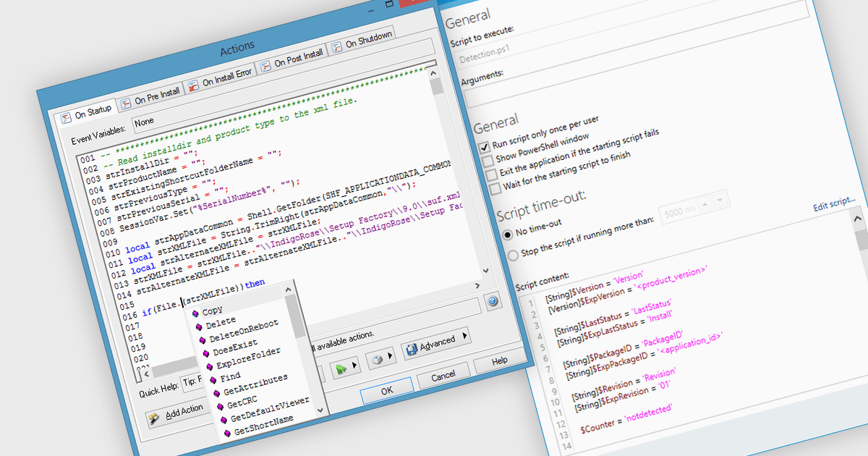Click the On Shutdown tab icon

point(336,47)
